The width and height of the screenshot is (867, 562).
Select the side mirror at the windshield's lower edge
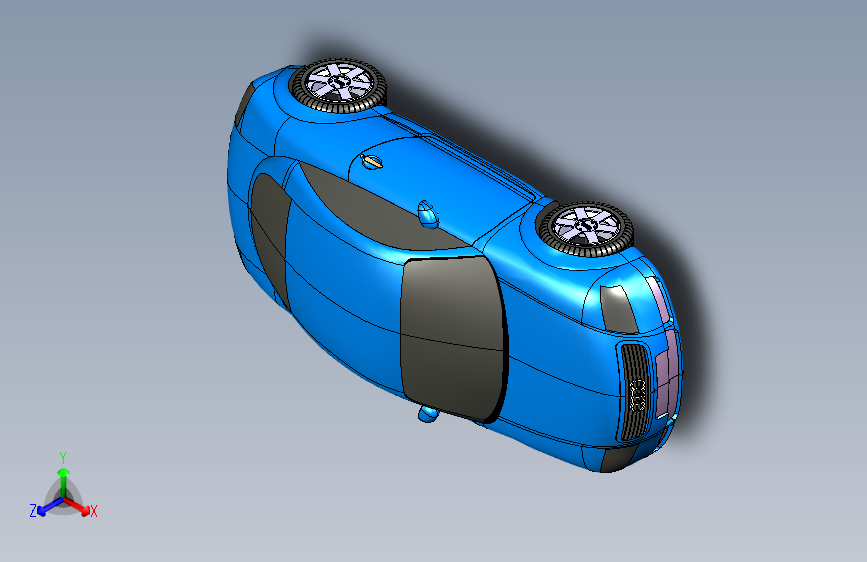click(x=427, y=414)
